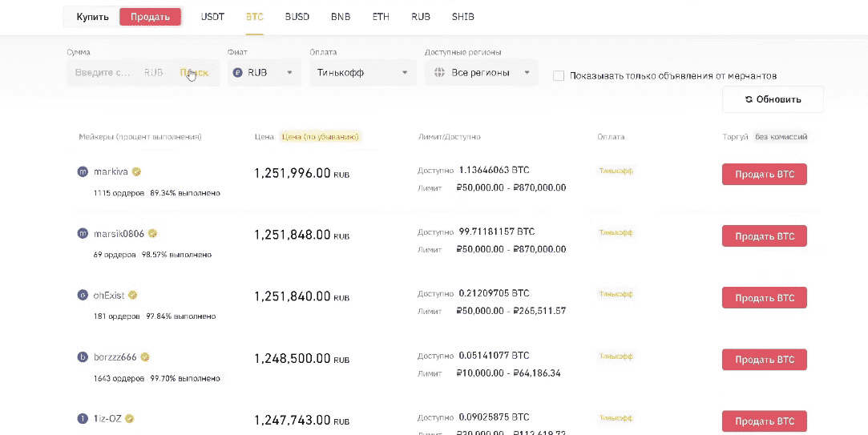Click the price 1,251,840.00 RUB
868x435 pixels.
pos(302,296)
